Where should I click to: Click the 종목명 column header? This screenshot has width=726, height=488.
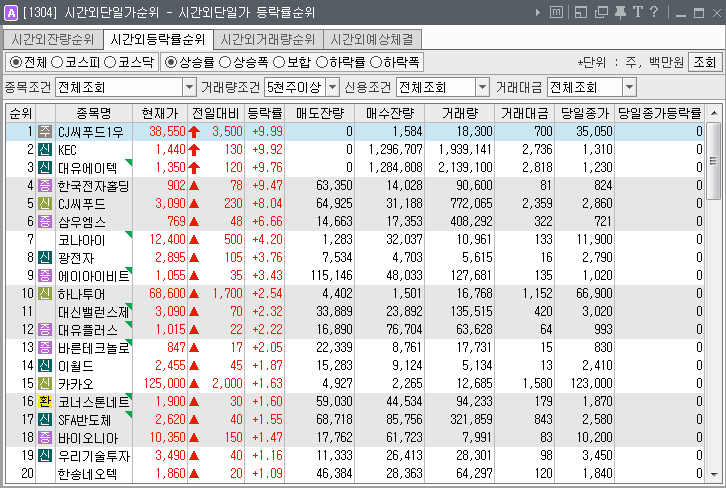pos(94,113)
